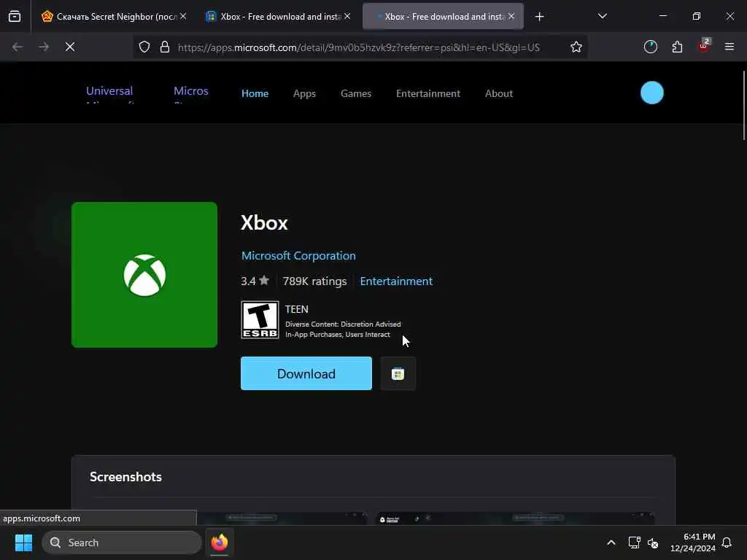Expand the list all tabs dropdown
The width and height of the screenshot is (747, 560).
pyautogui.click(x=602, y=16)
